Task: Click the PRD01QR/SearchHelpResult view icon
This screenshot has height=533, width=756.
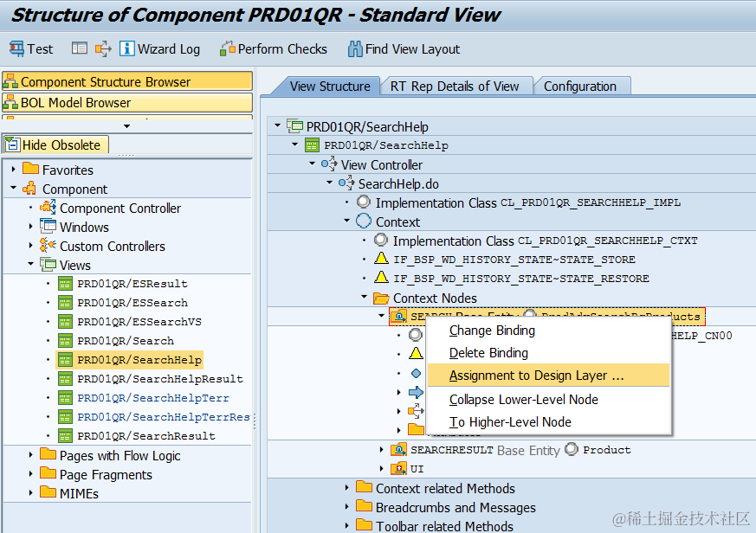Action: [x=65, y=379]
